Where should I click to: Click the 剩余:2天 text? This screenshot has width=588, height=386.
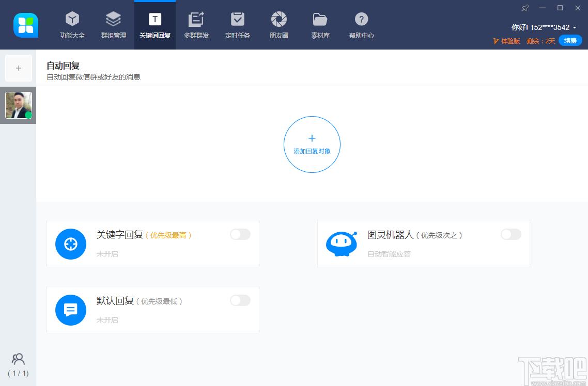click(540, 41)
